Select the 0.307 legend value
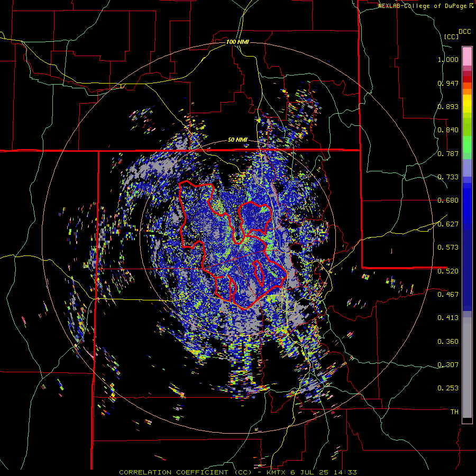Image resolution: width=476 pixels, height=476 pixels. 448,365
